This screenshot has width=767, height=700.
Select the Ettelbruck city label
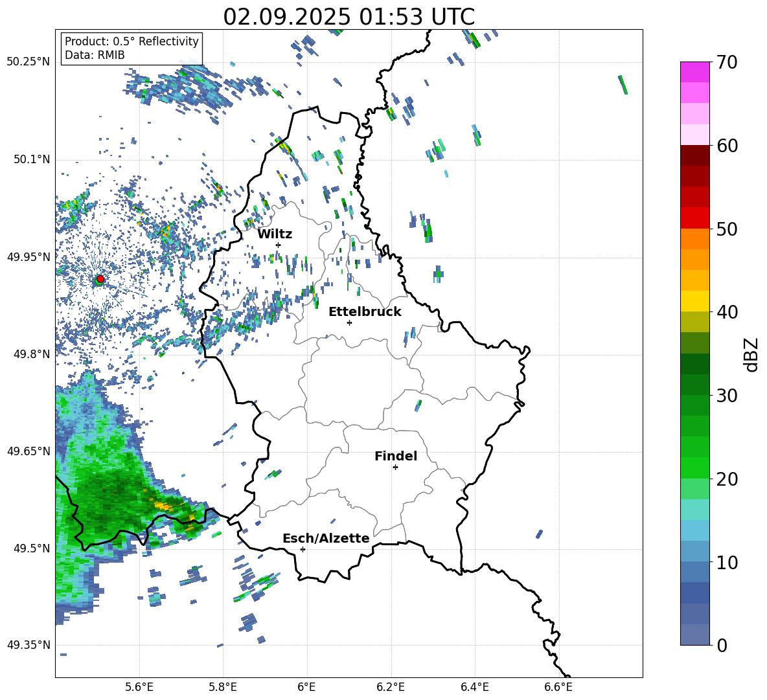point(365,312)
